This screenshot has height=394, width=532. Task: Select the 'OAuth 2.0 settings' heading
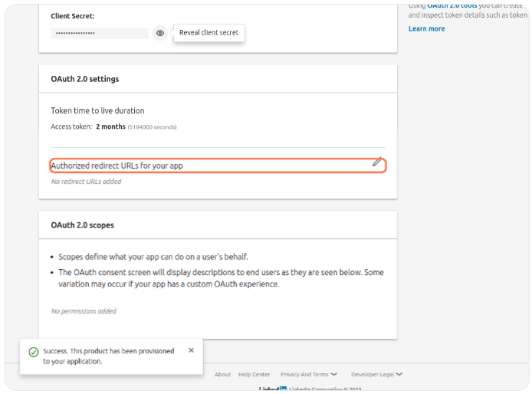(x=85, y=79)
